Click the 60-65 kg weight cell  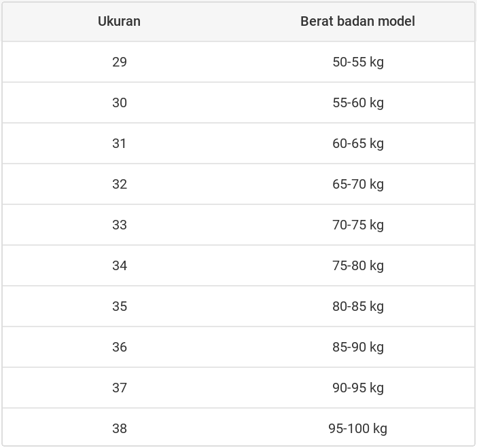pyautogui.click(x=358, y=143)
